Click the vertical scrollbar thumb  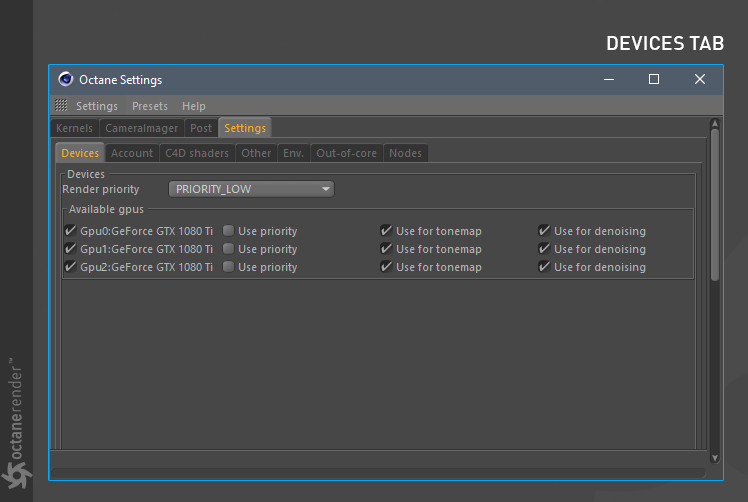(x=715, y=205)
